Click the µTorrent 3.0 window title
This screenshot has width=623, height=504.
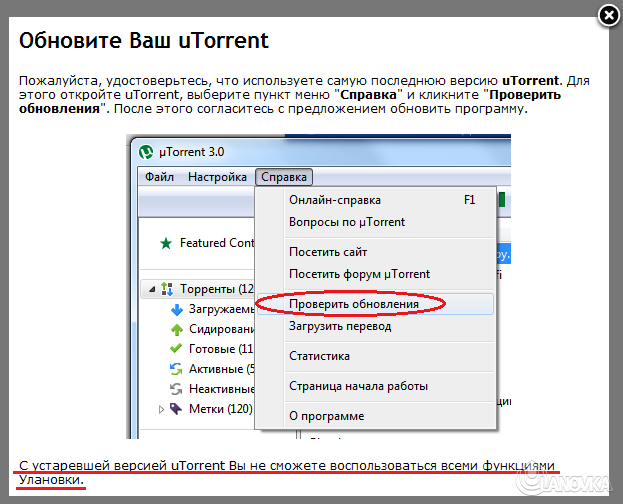click(x=192, y=152)
